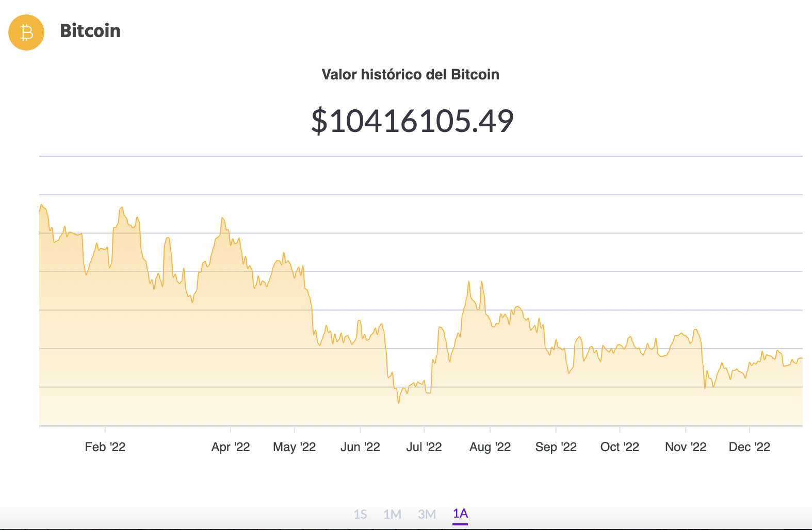Click the Feb '22 axis label
812x530 pixels.
[105, 447]
